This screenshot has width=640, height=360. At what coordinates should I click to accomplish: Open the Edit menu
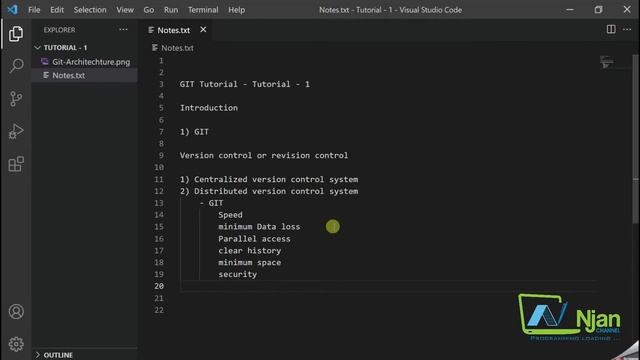[x=57, y=10]
